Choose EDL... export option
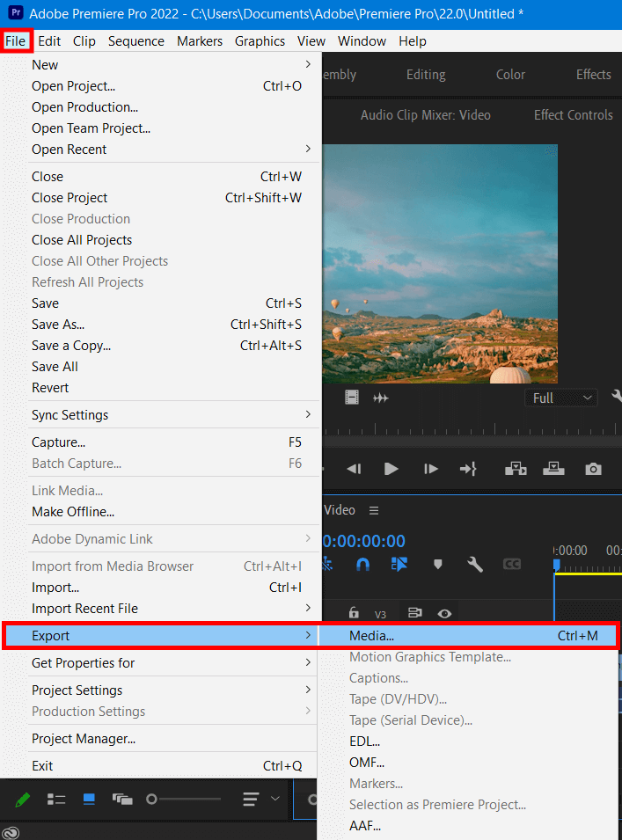The width and height of the screenshot is (622, 840). coord(469,741)
